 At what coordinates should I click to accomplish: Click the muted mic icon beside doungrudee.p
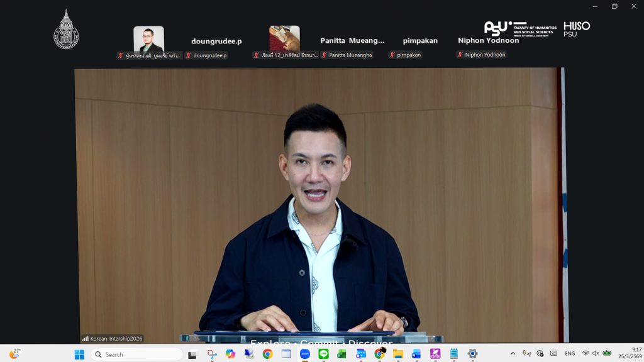(x=188, y=55)
